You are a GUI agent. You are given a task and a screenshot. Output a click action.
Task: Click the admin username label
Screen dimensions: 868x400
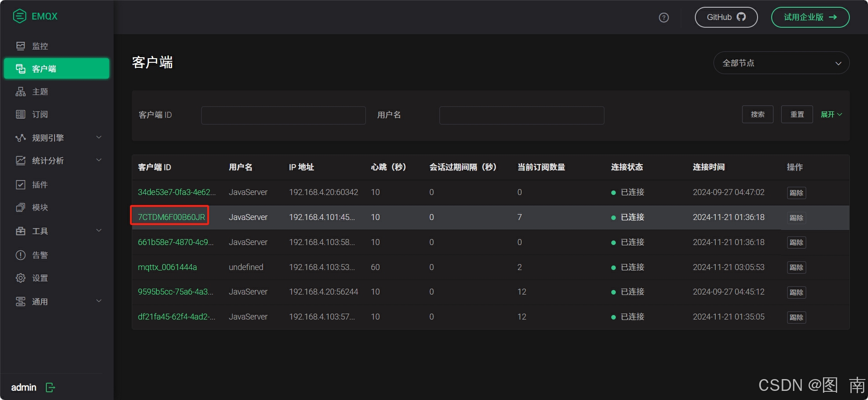[x=24, y=387]
